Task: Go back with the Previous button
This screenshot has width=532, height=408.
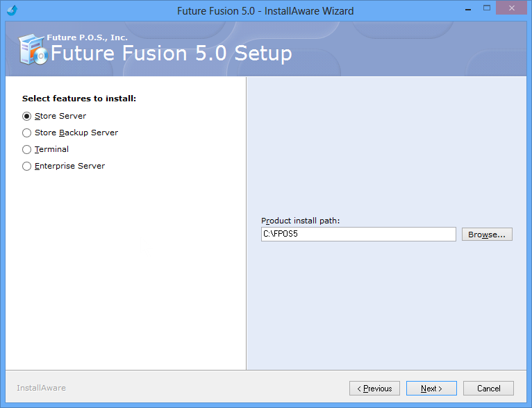Action: (374, 389)
